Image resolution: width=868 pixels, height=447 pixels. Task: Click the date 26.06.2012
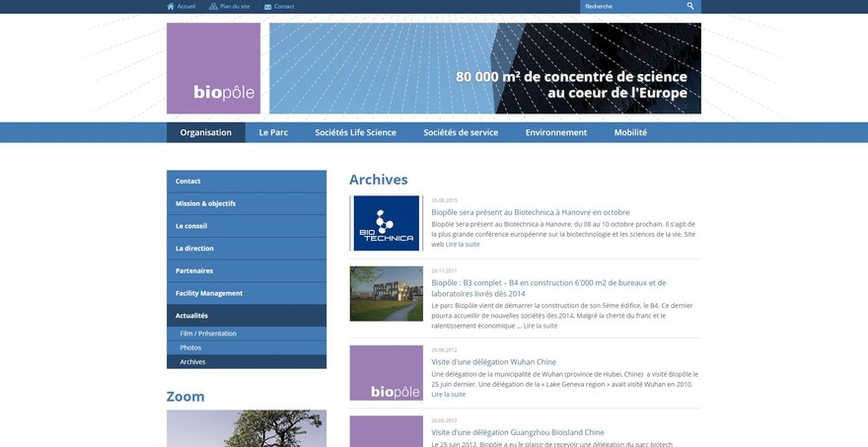point(444,421)
